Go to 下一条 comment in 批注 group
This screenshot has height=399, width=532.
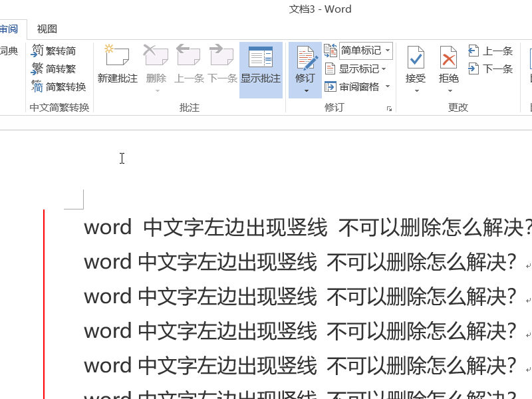coord(222,65)
